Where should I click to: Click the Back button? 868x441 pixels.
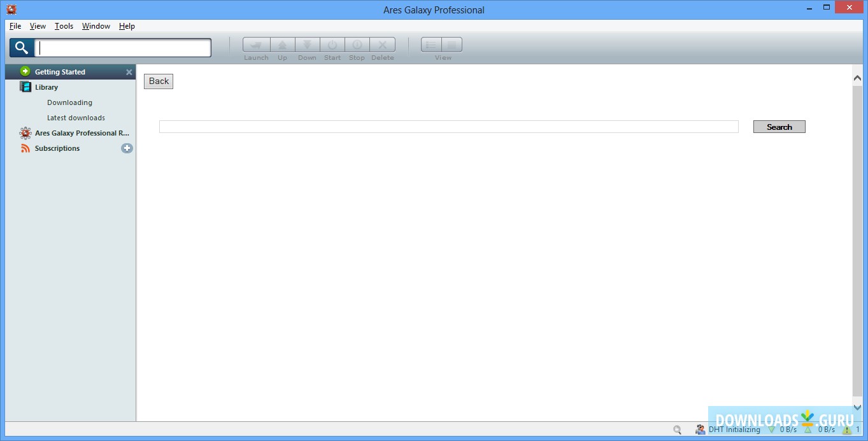(x=159, y=81)
